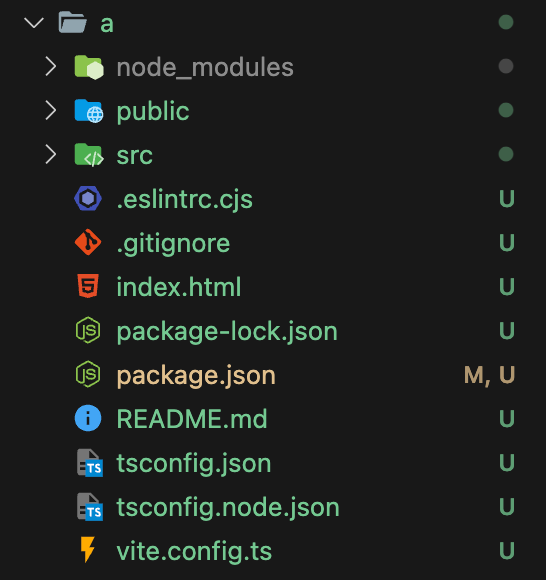The height and width of the screenshot is (580, 546).
Task: Click the Node.js icon beside package.json
Action: 88,374
